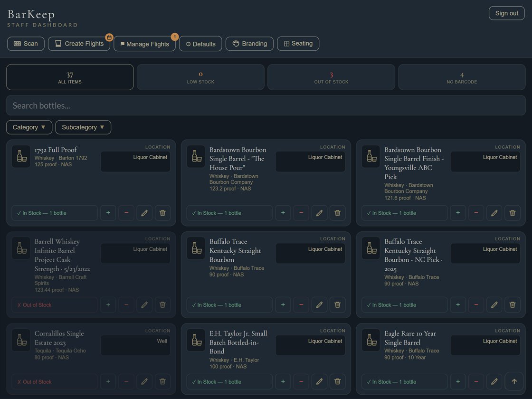The height and width of the screenshot is (399, 532).
Task: Show Low Stock items
Action: click(x=200, y=77)
